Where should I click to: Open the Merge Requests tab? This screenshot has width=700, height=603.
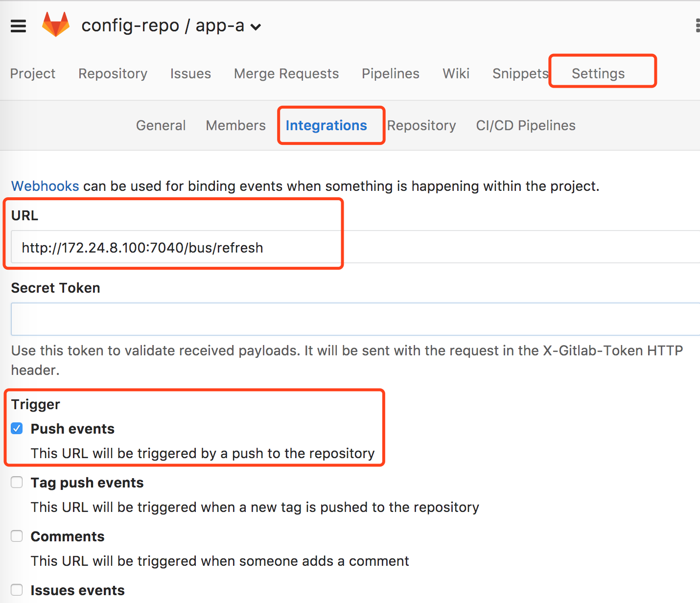point(286,73)
